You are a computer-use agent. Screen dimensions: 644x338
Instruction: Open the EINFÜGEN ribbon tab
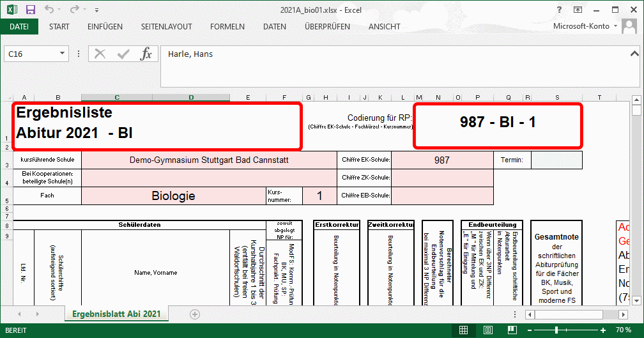coord(105,27)
